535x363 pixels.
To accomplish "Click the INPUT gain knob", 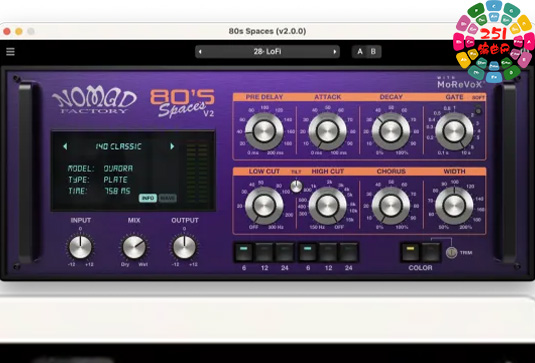I will [80, 247].
